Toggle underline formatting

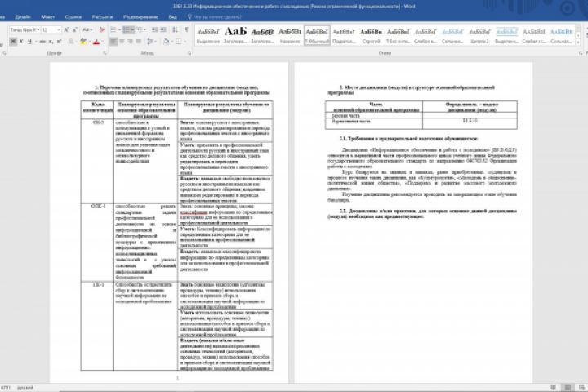pyautogui.click(x=29, y=42)
